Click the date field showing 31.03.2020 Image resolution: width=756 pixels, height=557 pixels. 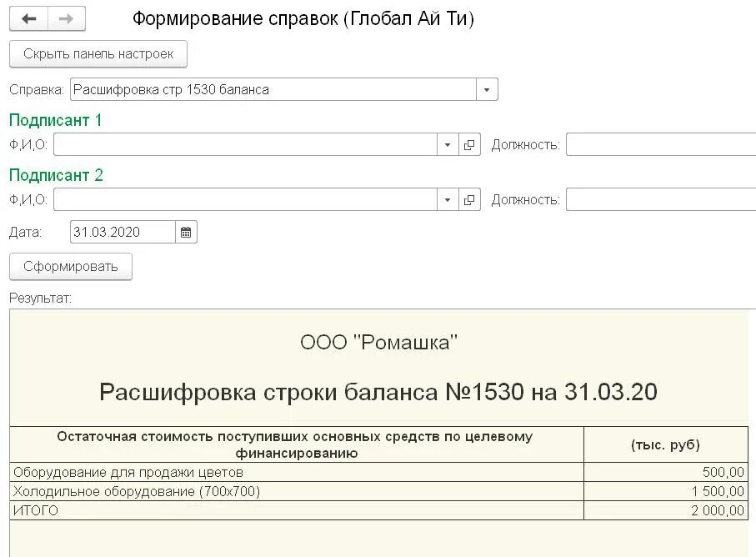coord(123,233)
